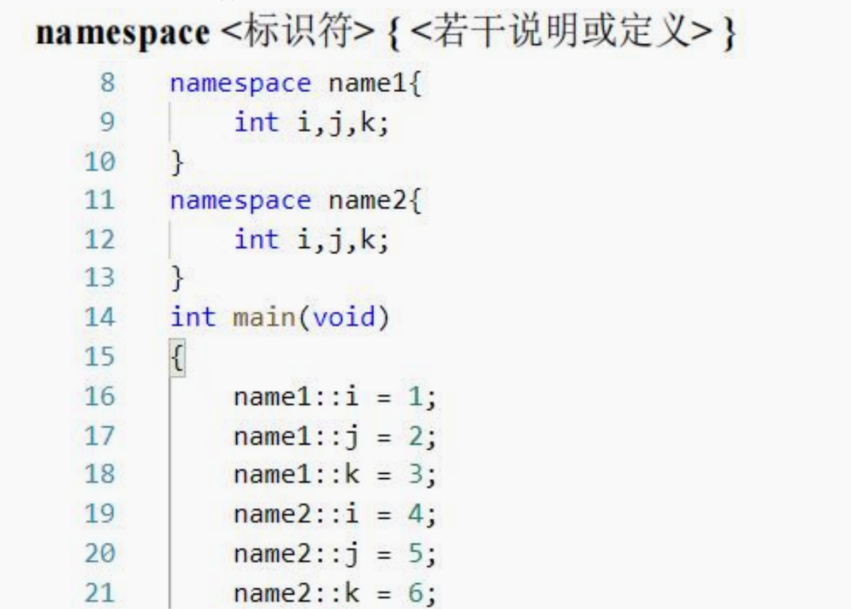Select line number 14 in gutter

point(100,317)
